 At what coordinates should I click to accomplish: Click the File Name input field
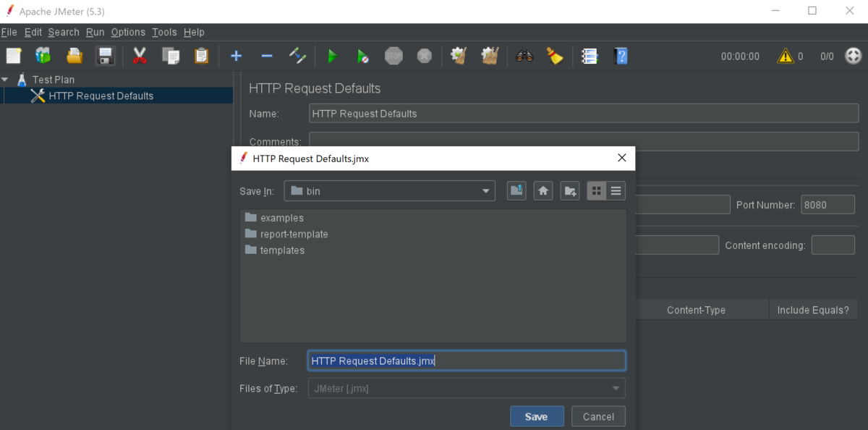(467, 361)
